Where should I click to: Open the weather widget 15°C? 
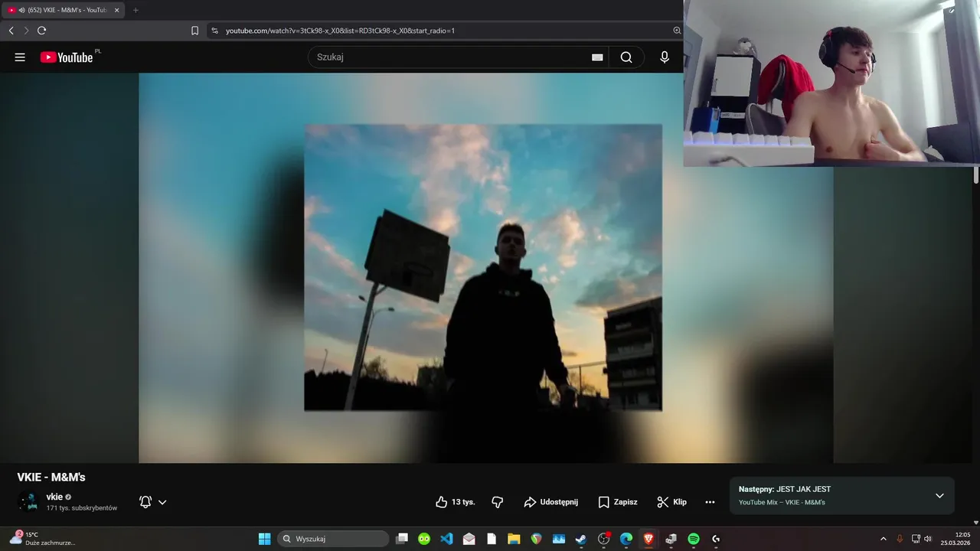coord(43,539)
